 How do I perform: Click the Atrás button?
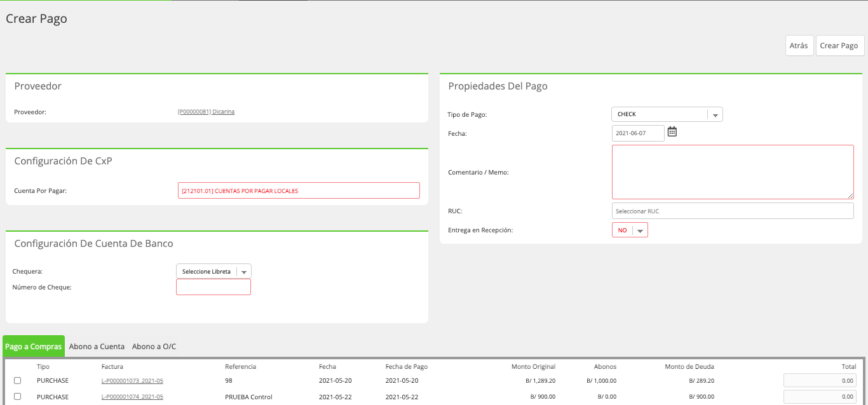[x=799, y=46]
